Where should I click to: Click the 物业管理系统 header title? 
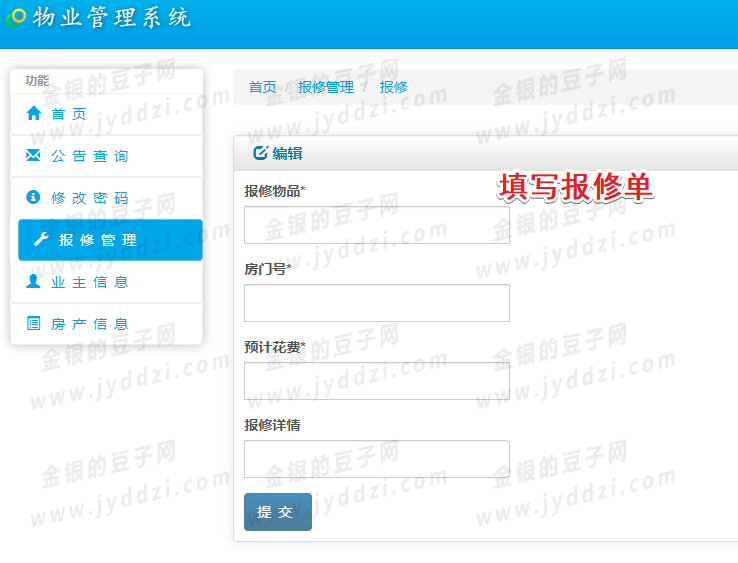pos(112,18)
